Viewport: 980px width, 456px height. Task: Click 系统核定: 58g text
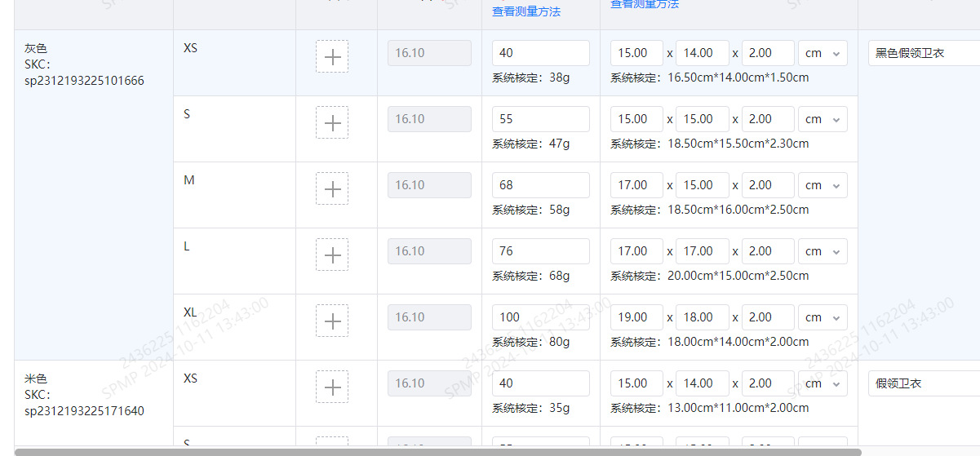[x=531, y=210]
